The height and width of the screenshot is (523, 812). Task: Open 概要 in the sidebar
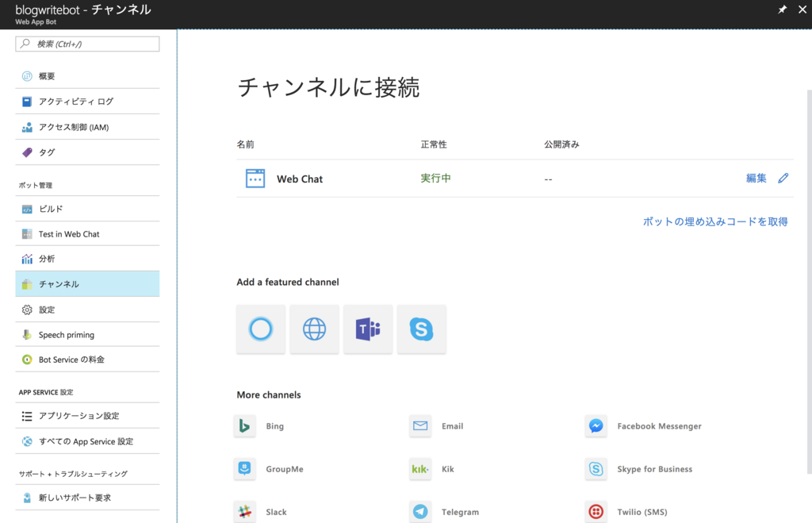[87, 76]
